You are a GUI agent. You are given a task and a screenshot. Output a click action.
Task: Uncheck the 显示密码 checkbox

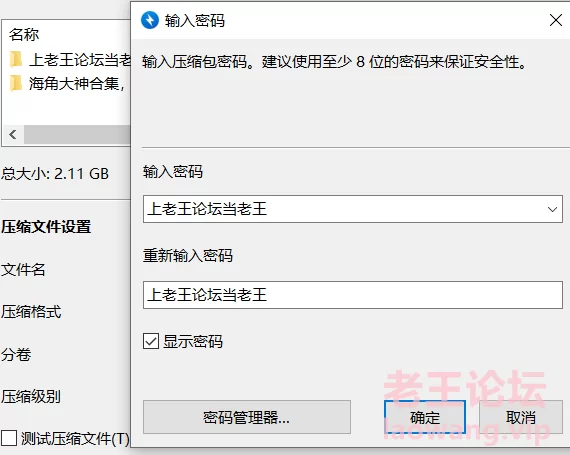coord(151,341)
